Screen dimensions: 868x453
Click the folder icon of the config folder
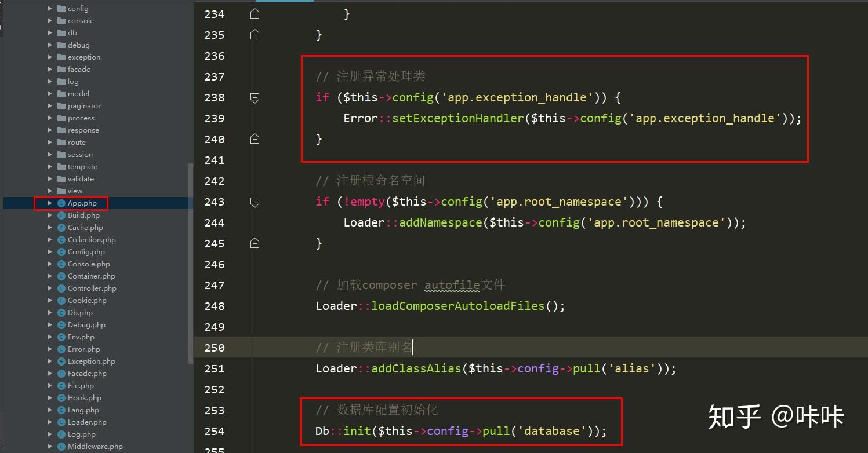click(x=60, y=8)
